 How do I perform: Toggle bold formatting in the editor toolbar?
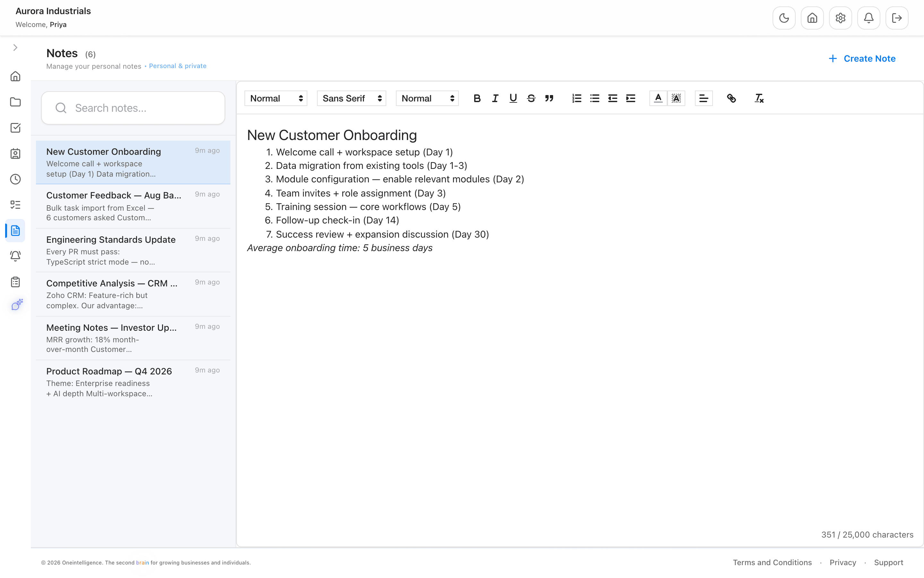coord(477,98)
